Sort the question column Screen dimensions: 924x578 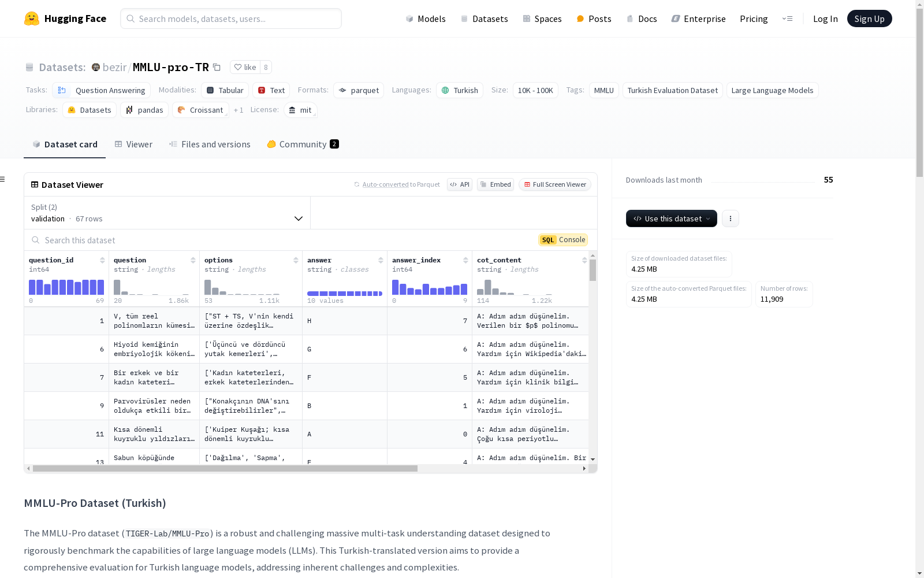click(193, 260)
